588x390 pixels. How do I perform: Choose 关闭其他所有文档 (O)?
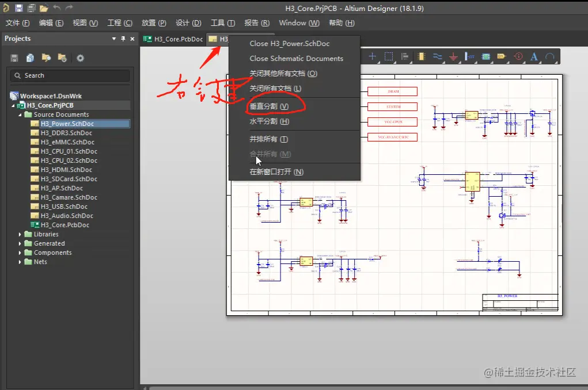tap(283, 74)
